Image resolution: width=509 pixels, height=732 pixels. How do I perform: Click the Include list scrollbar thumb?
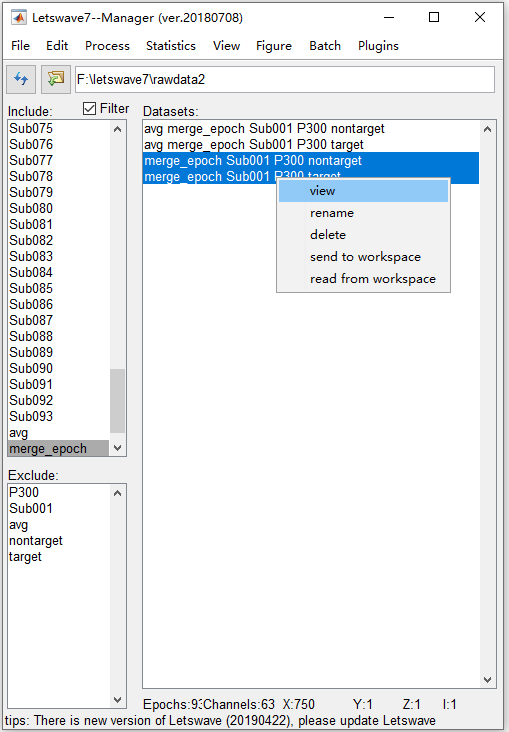pyautogui.click(x=118, y=401)
